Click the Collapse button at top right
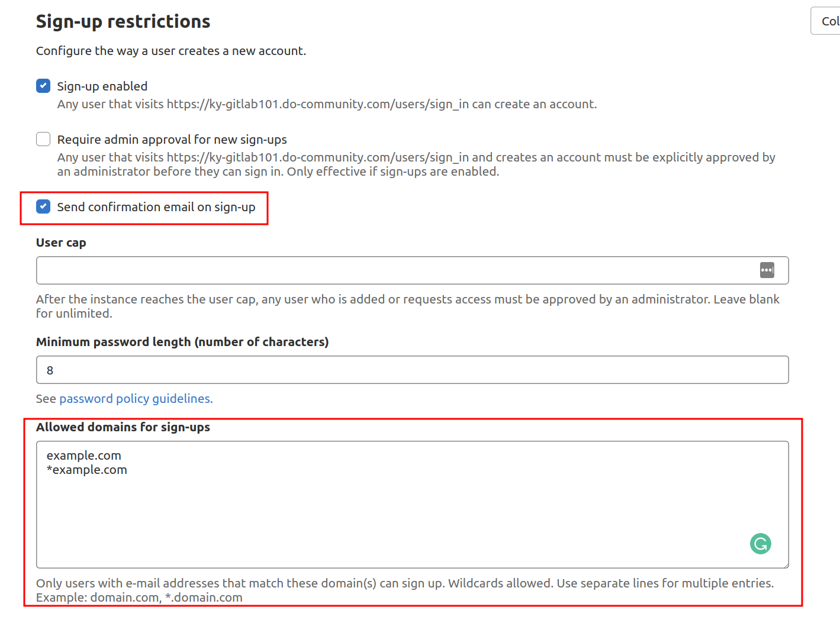This screenshot has height=620, width=840. (829, 20)
